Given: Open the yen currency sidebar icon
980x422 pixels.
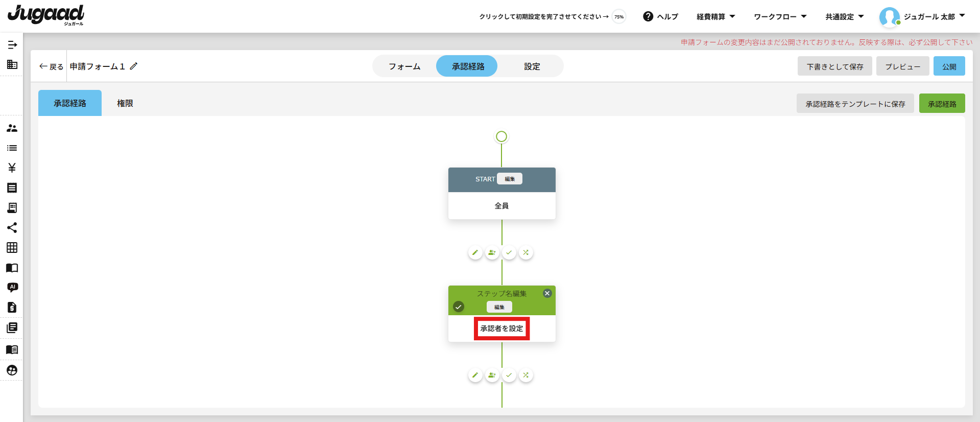Looking at the screenshot, I should [12, 168].
